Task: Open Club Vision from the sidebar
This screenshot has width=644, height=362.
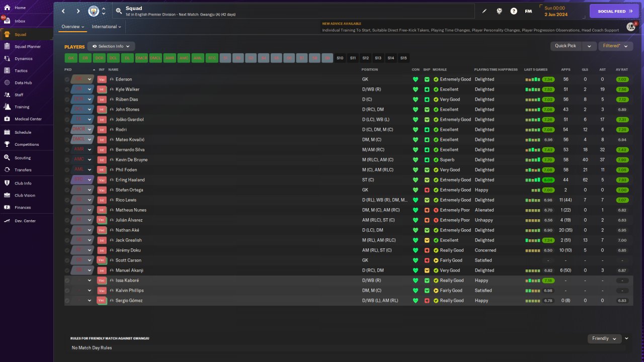Action: coord(26,196)
